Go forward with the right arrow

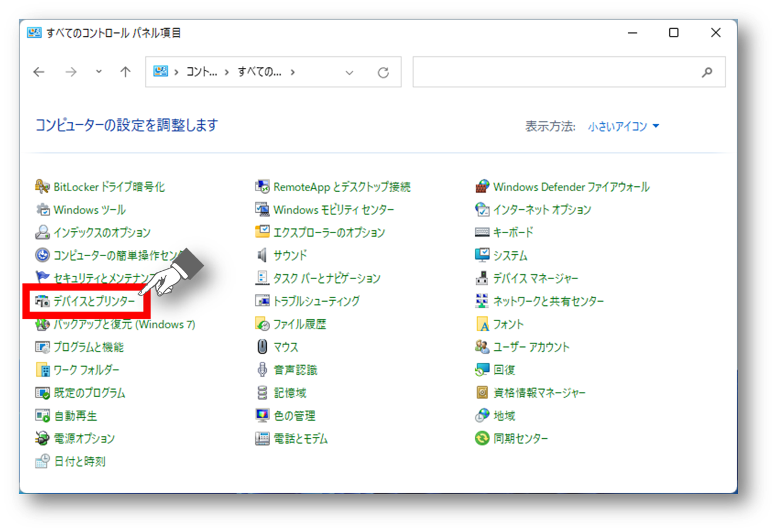pyautogui.click(x=71, y=72)
